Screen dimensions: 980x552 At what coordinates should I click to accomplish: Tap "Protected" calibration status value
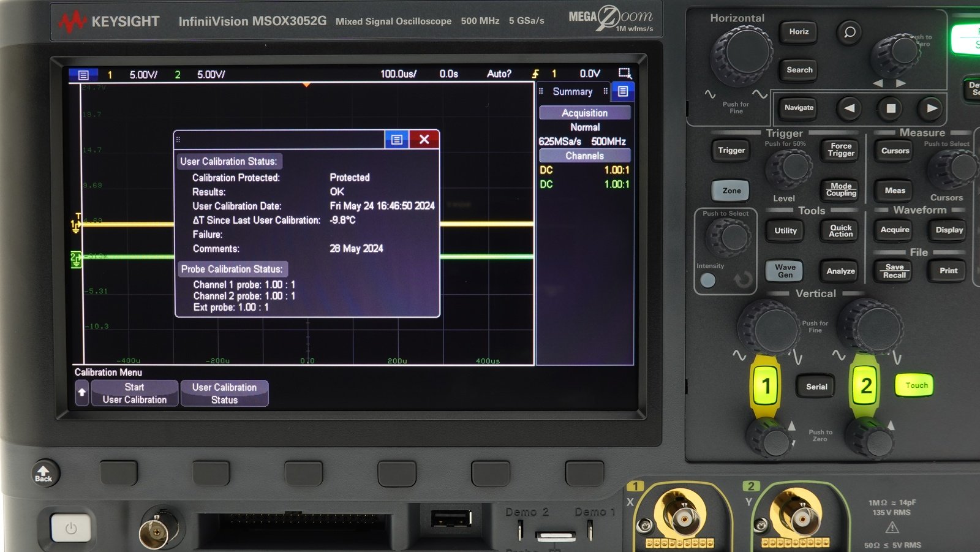pos(350,178)
